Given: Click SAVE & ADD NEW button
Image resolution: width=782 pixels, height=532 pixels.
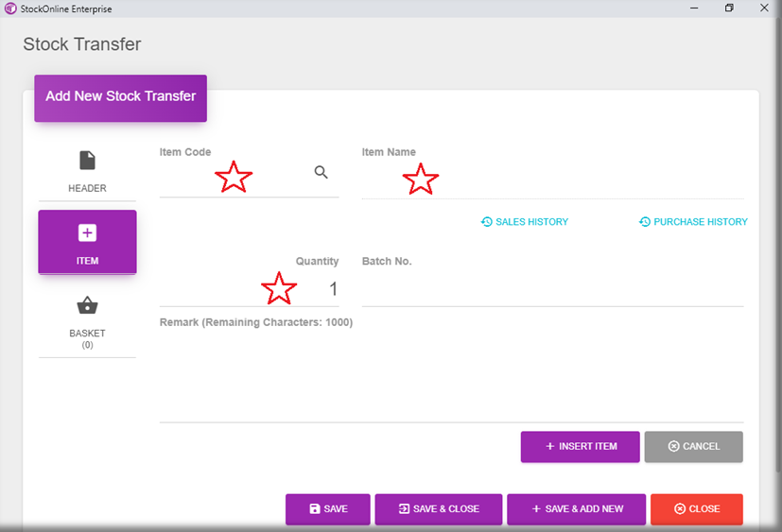Looking at the screenshot, I should 576,509.
